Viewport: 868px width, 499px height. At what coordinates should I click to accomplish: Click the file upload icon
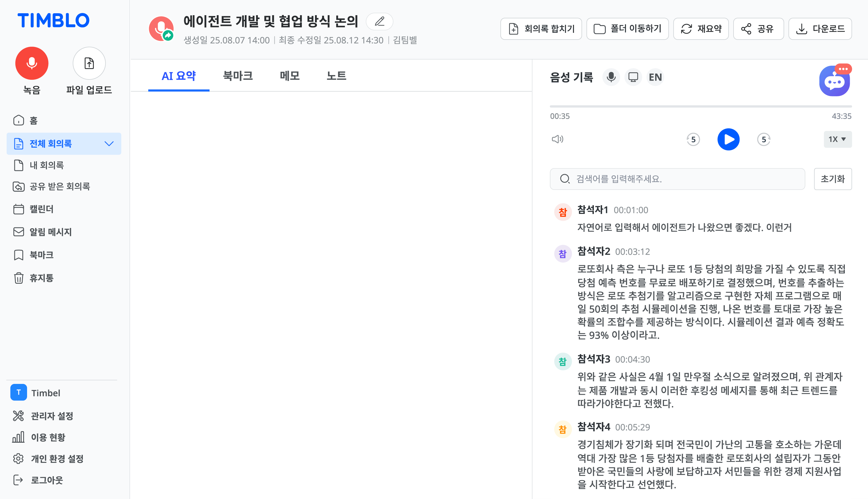click(89, 63)
